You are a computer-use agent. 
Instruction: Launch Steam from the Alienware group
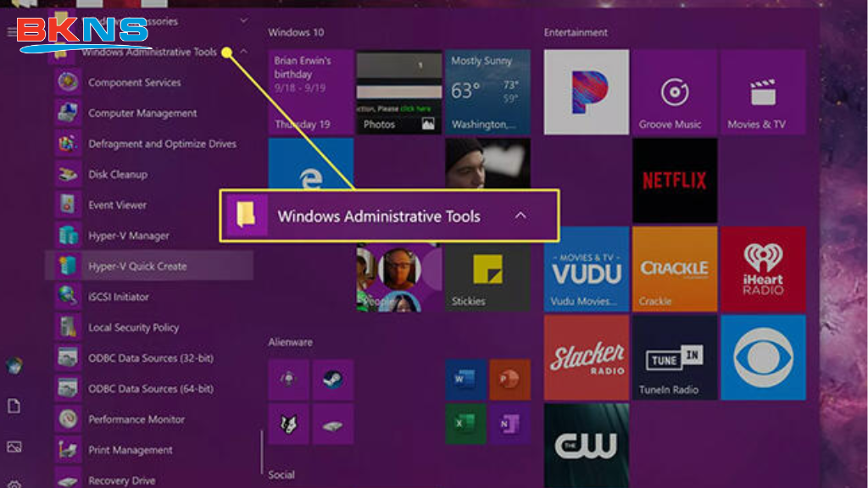pos(333,377)
